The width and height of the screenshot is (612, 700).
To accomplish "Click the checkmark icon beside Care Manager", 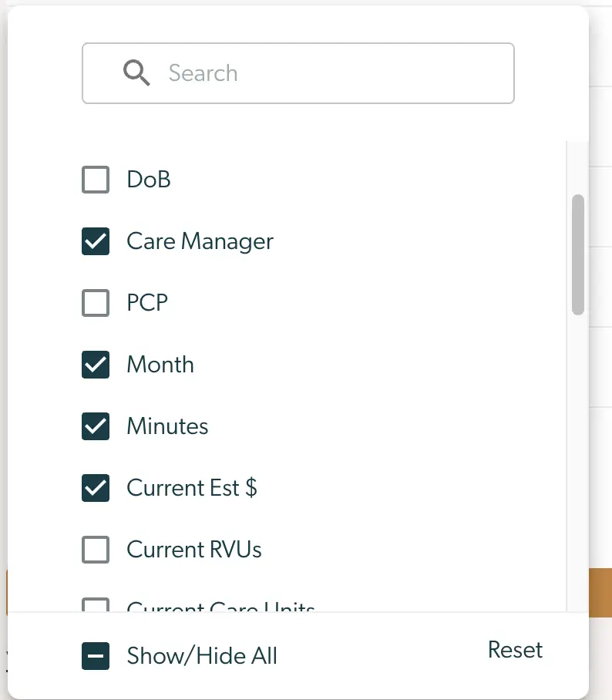I will click(96, 241).
